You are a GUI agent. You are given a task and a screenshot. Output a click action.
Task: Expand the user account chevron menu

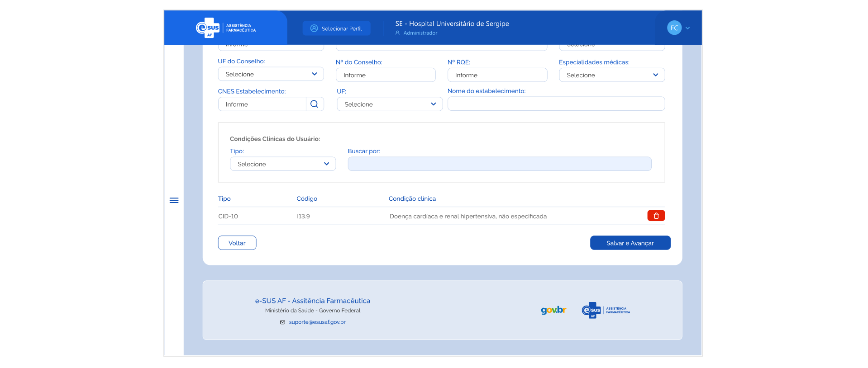click(x=688, y=28)
